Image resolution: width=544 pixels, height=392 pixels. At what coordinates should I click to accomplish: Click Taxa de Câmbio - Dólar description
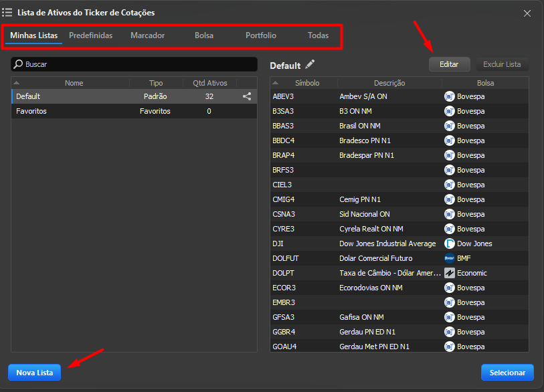tap(390, 273)
